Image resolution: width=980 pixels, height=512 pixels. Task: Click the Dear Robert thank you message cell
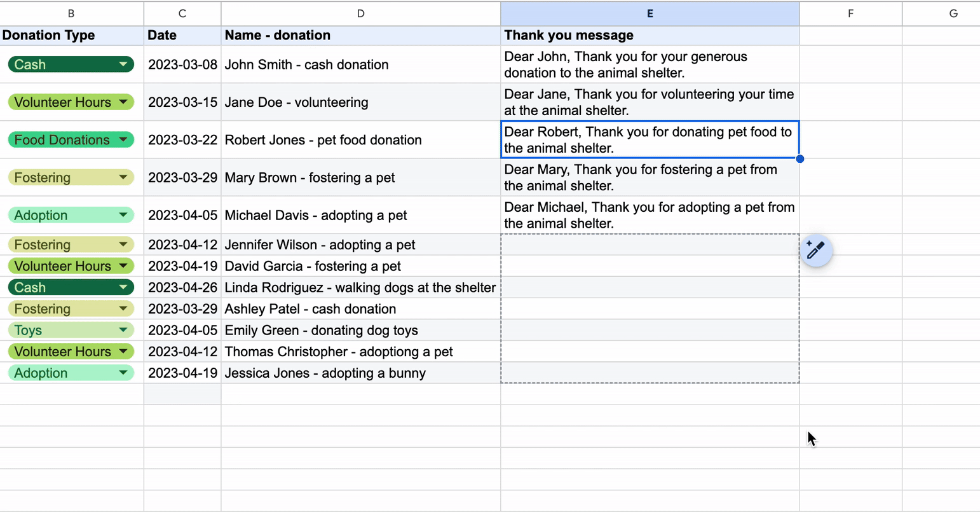[650, 139]
